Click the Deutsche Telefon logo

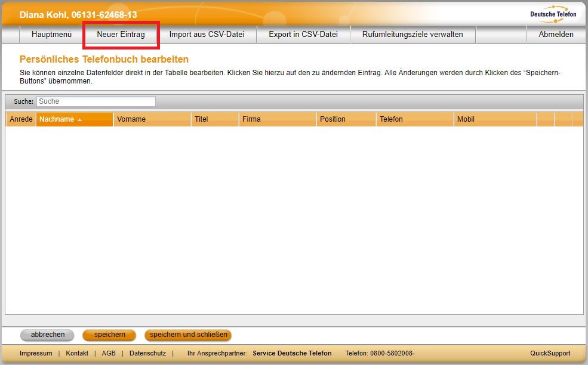pos(553,14)
